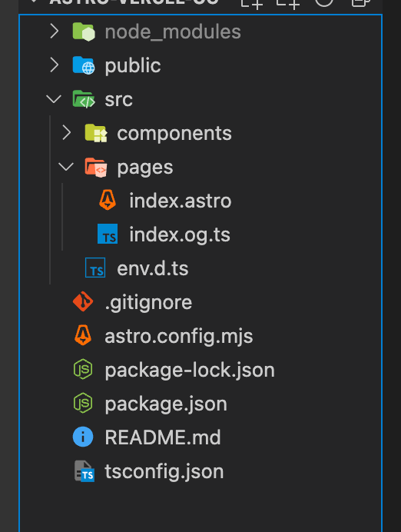
Task: Open the .gitignore file
Action: [x=148, y=303]
